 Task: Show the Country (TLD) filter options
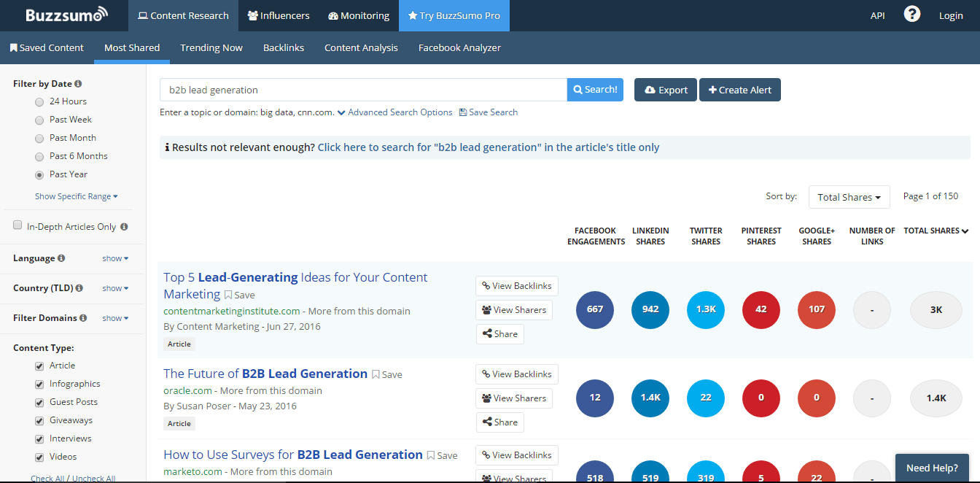tap(115, 288)
